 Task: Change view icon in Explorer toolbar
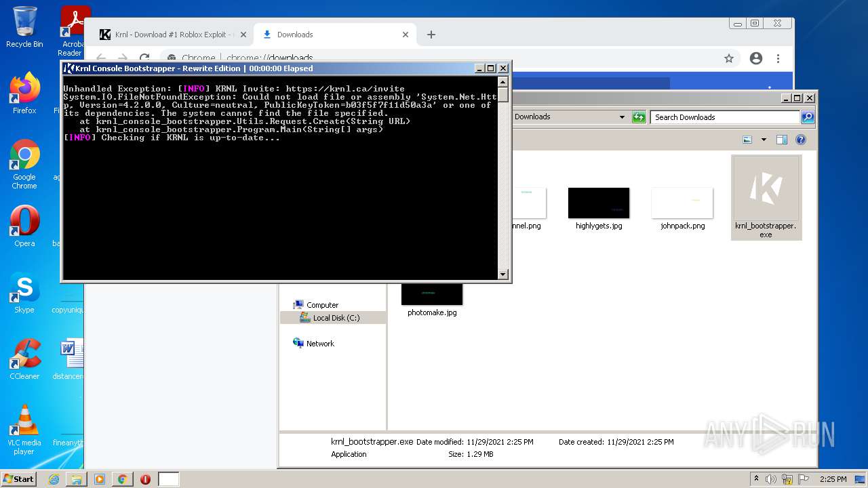[747, 140]
